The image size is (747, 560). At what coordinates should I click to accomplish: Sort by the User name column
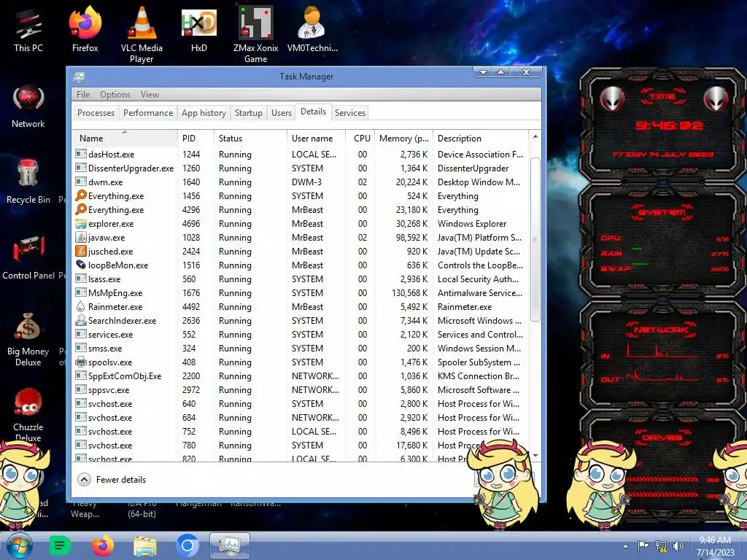point(317,138)
